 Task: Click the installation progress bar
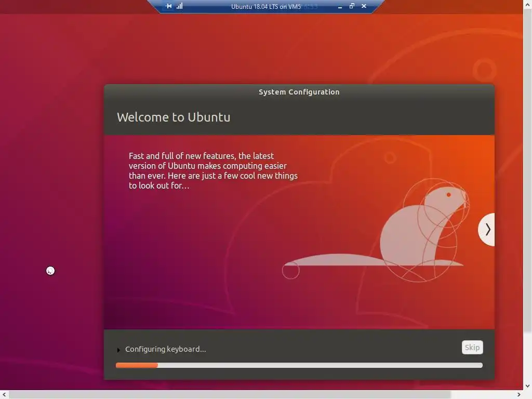pyautogui.click(x=299, y=365)
